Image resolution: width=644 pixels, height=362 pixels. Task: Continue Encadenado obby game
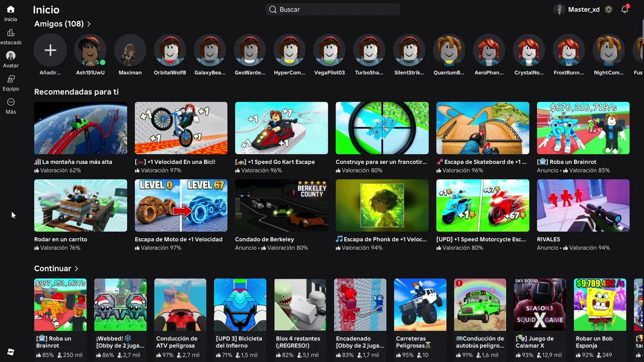coord(360,305)
